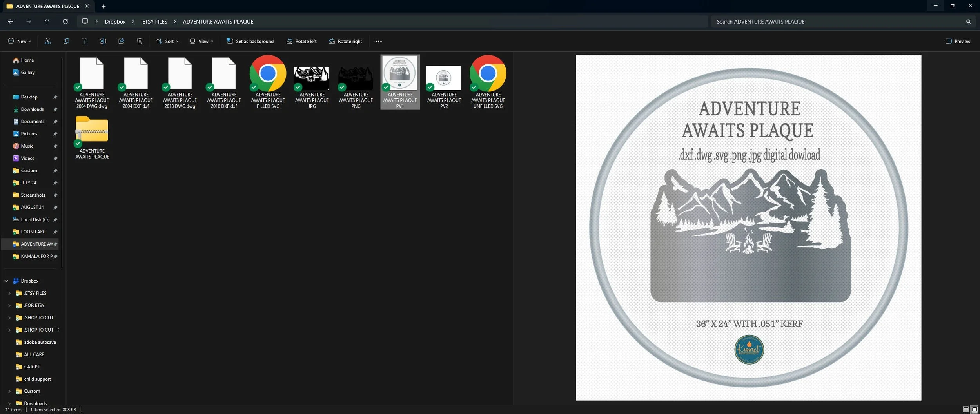Switch to large thumbnails layout icon
Image resolution: width=980 pixels, height=414 pixels.
(974, 409)
